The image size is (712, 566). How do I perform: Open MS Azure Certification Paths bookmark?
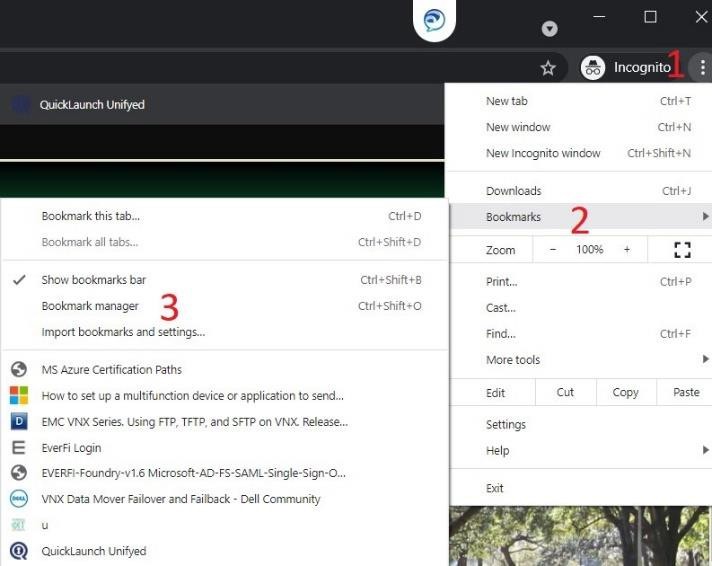pos(225,369)
